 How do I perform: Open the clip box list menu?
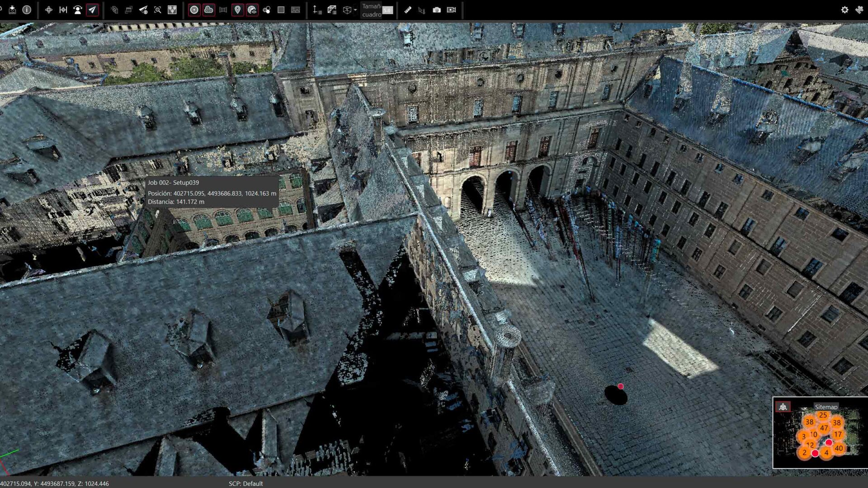[x=332, y=9]
